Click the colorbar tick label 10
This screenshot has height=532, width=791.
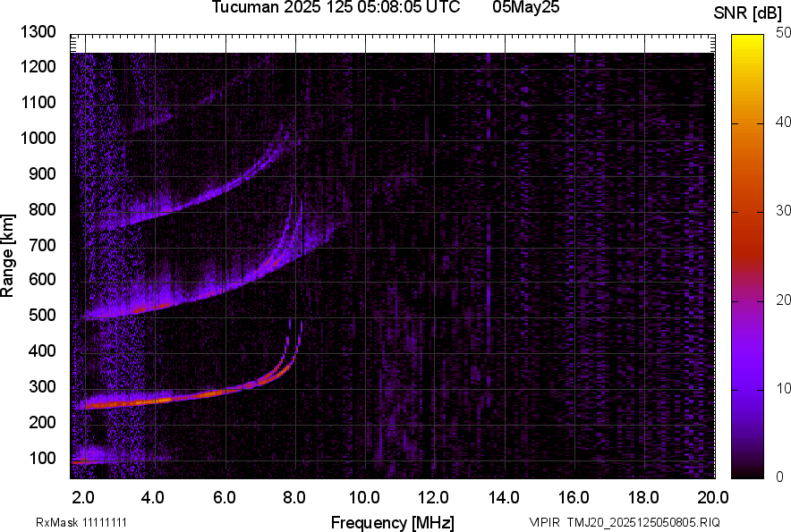[783, 388]
